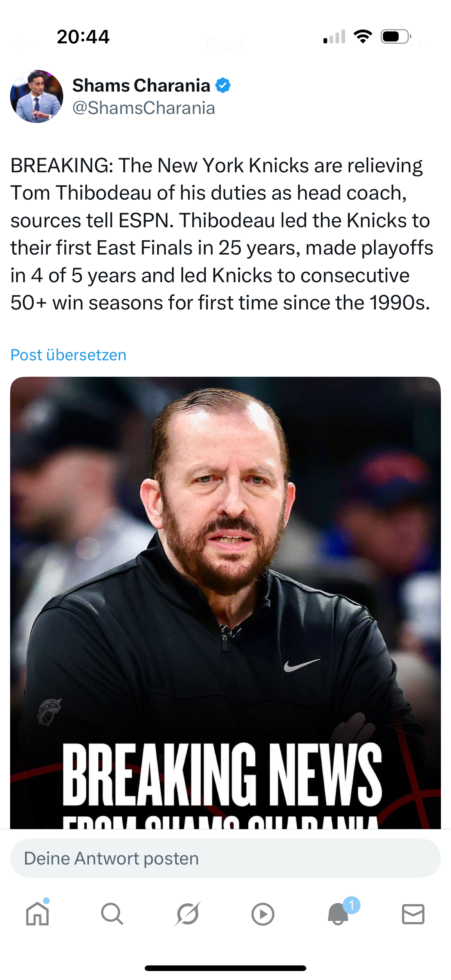Viewport: 451px width, 980px height.
Task: Focus the 'Deine Antwort posten' reply field
Action: coord(225,859)
